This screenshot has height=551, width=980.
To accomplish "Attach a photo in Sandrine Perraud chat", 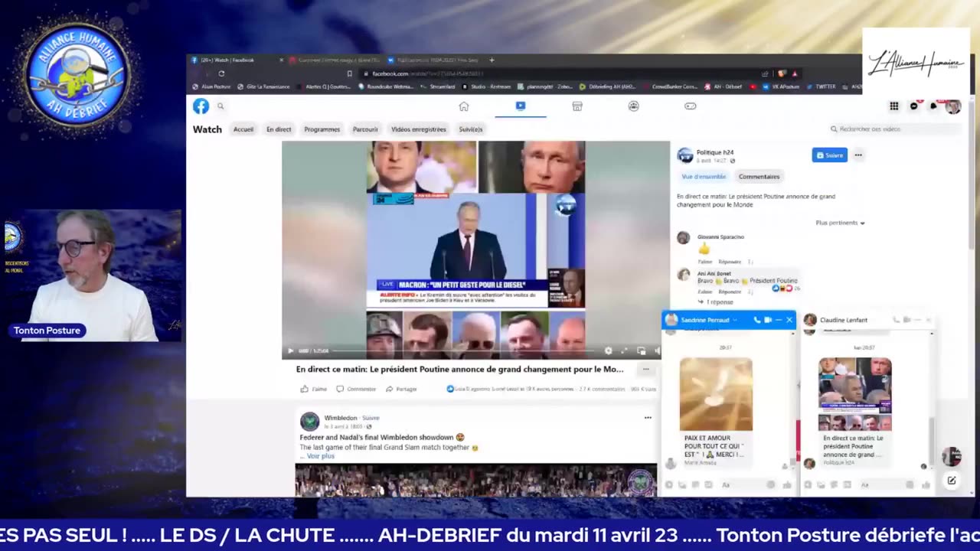I will pyautogui.click(x=682, y=484).
